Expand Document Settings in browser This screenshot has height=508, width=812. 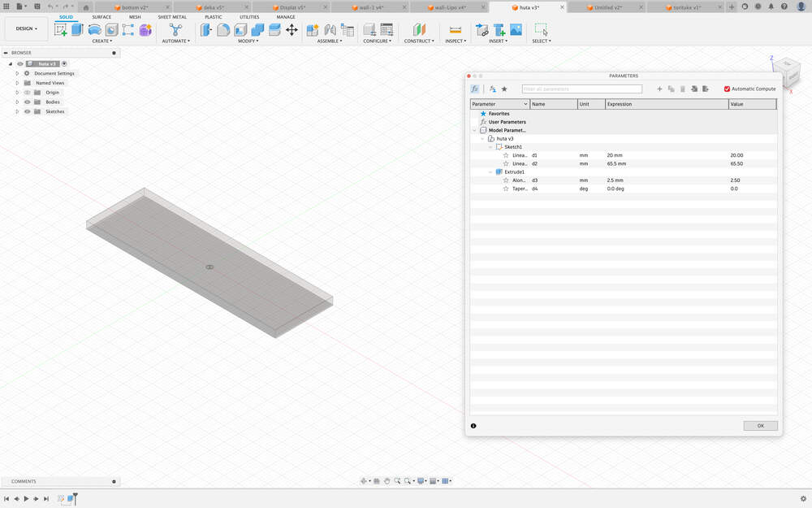point(17,74)
